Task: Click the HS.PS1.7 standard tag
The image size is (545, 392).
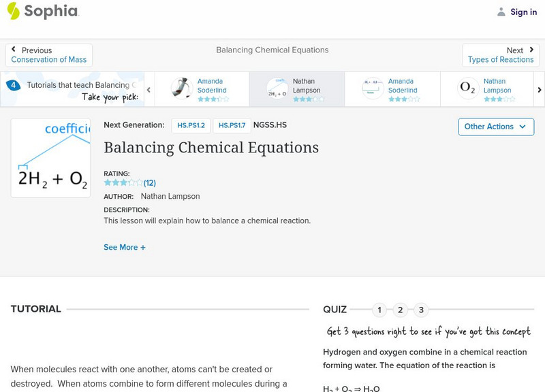Action: [x=232, y=125]
